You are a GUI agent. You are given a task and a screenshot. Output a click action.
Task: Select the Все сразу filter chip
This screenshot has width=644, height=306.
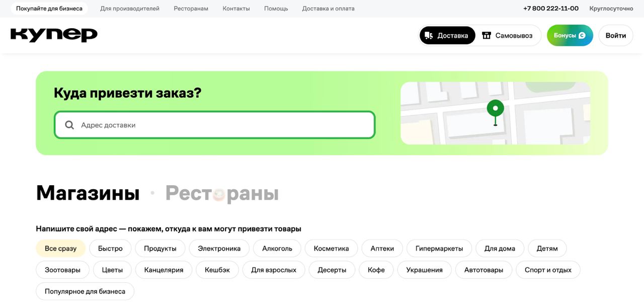(61, 249)
